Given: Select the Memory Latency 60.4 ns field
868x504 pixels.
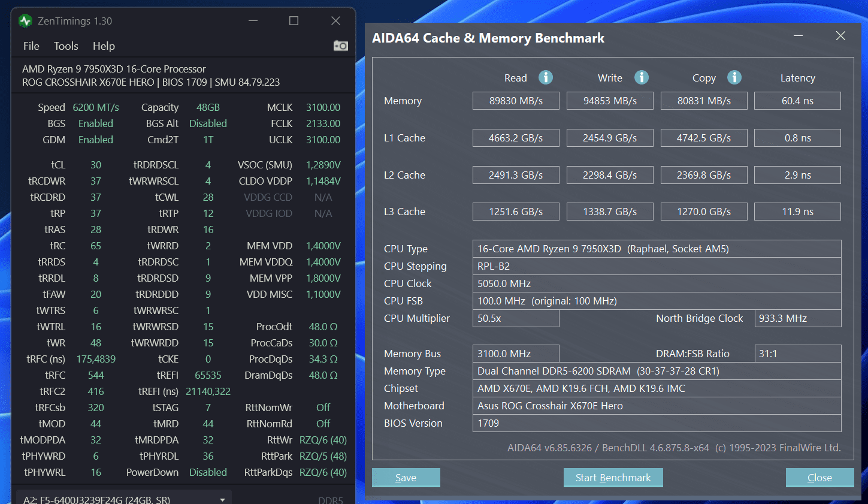Looking at the screenshot, I should pos(797,101).
